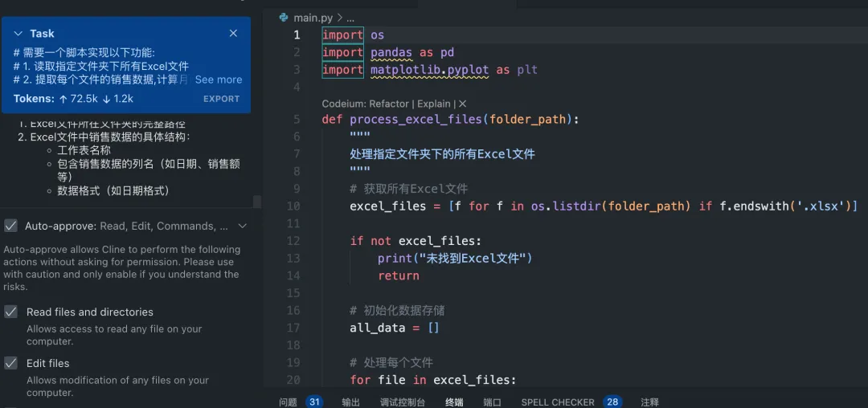The height and width of the screenshot is (408, 868).
Task: Click line number 20 in gutter
Action: click(294, 380)
